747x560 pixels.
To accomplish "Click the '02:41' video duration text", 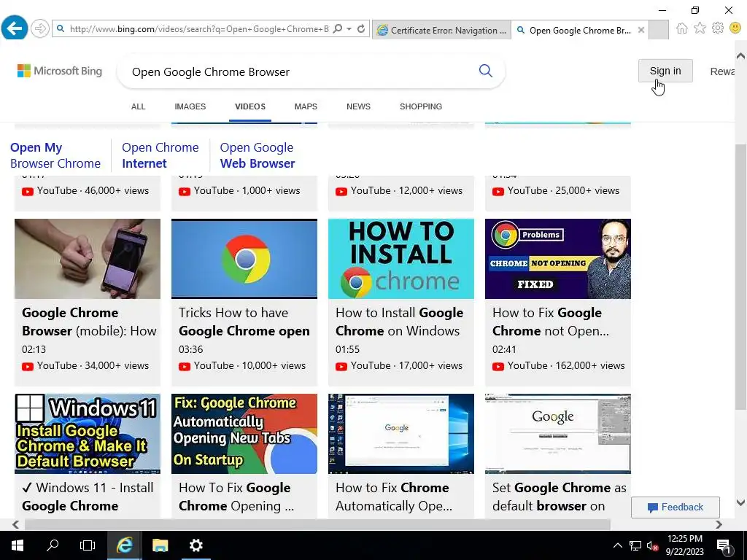I will [504, 349].
